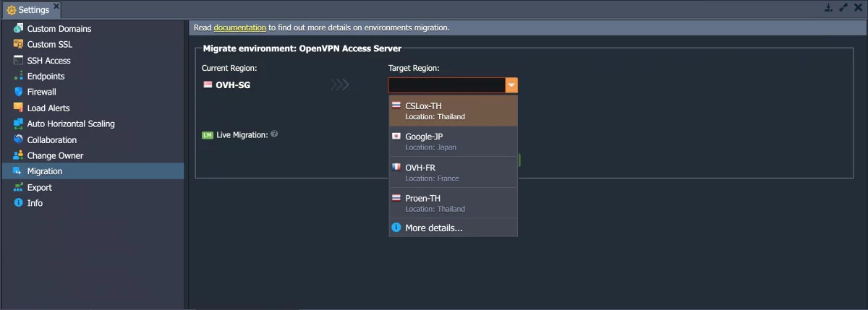Screen dimensions: 868x310
Task: Click the green LM Live Migration badge
Action: tap(208, 135)
